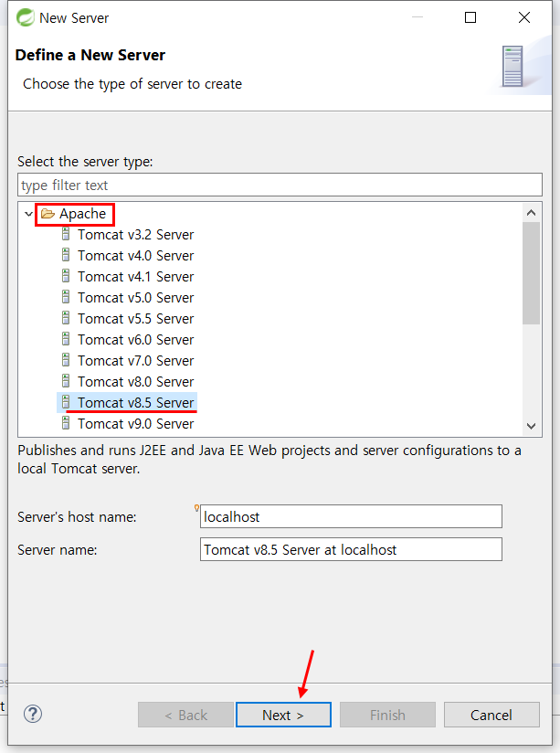Click the Tomcat v8.0 Server icon
The image size is (560, 753).
(66, 381)
